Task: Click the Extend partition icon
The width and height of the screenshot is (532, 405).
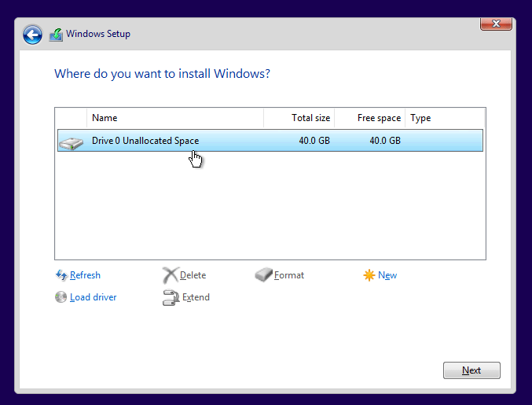Action: (x=171, y=297)
